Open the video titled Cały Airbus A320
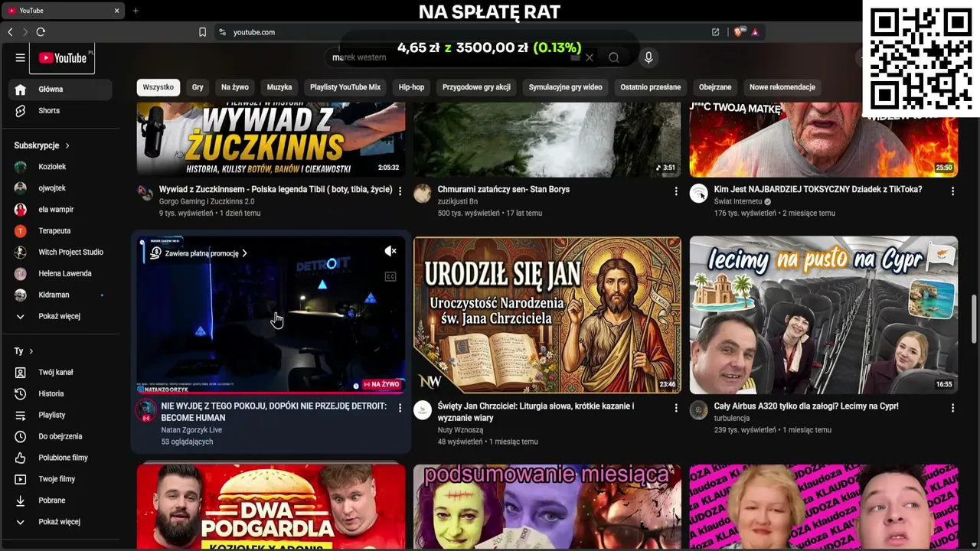This screenshot has height=551, width=980. (x=806, y=406)
